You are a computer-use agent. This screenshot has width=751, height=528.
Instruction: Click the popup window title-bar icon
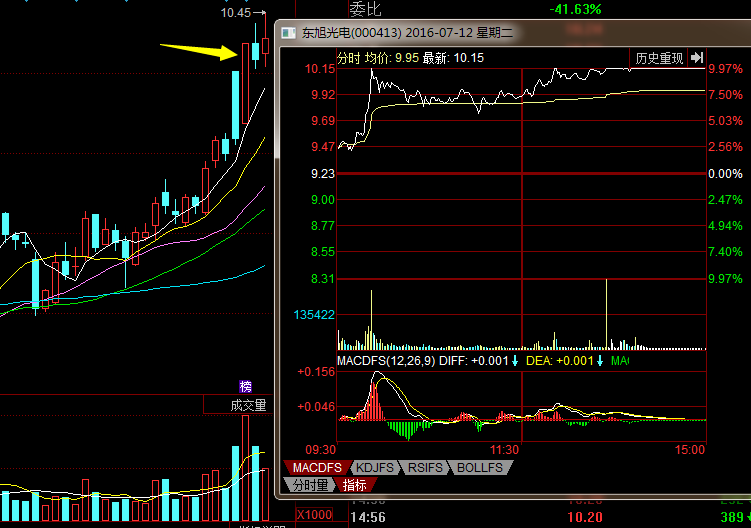coord(291,33)
